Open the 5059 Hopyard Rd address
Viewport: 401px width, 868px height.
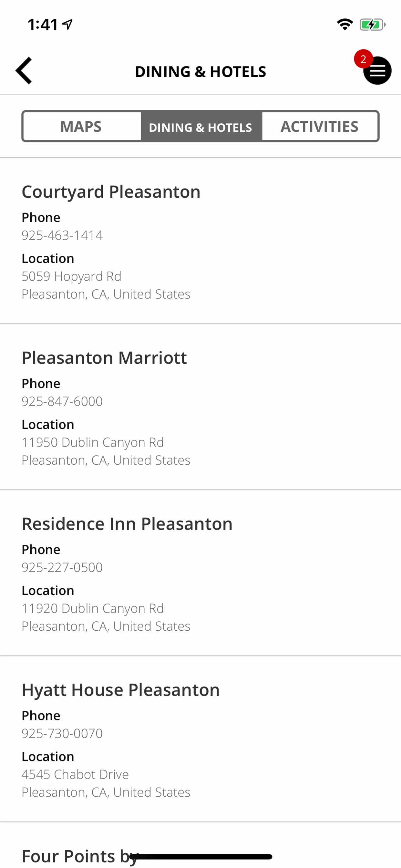(71, 277)
